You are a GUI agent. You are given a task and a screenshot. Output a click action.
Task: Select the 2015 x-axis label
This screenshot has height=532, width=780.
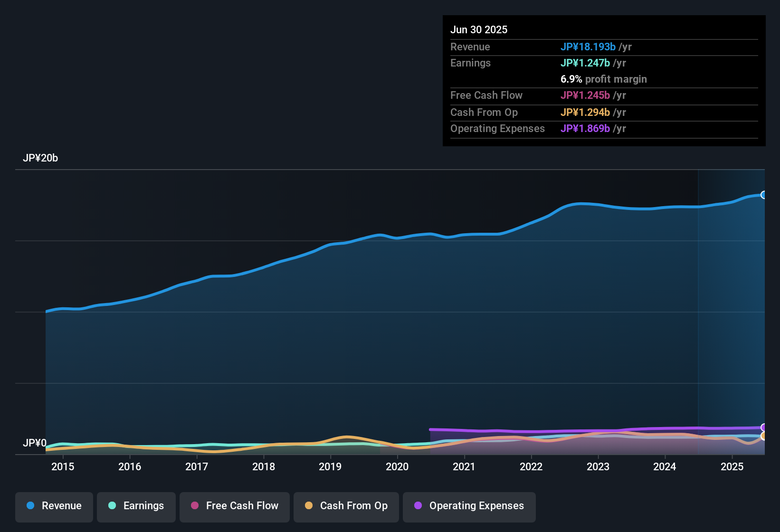click(x=63, y=466)
